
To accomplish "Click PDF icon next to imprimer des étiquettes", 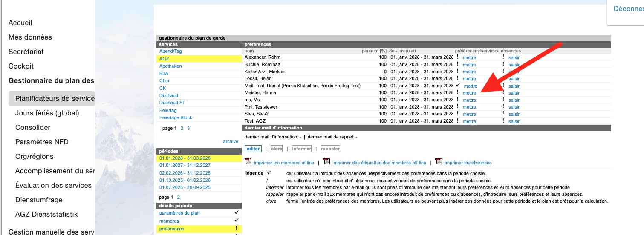I will pos(326,161).
